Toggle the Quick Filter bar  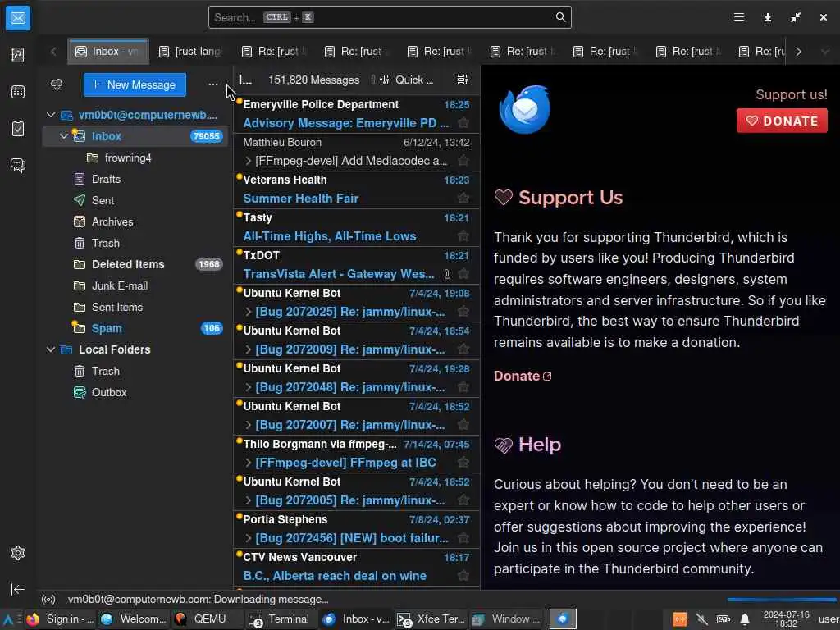click(406, 80)
